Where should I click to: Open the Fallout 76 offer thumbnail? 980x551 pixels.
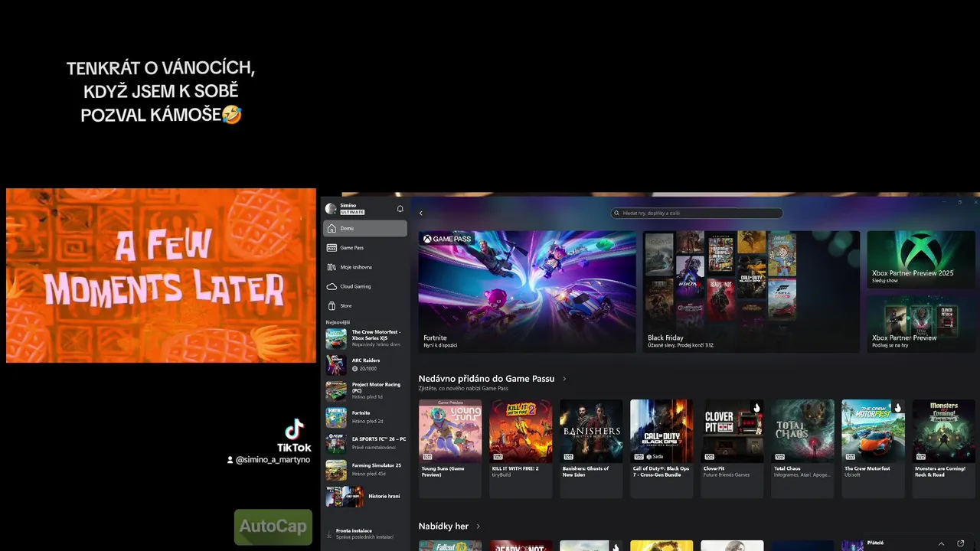(x=450, y=546)
